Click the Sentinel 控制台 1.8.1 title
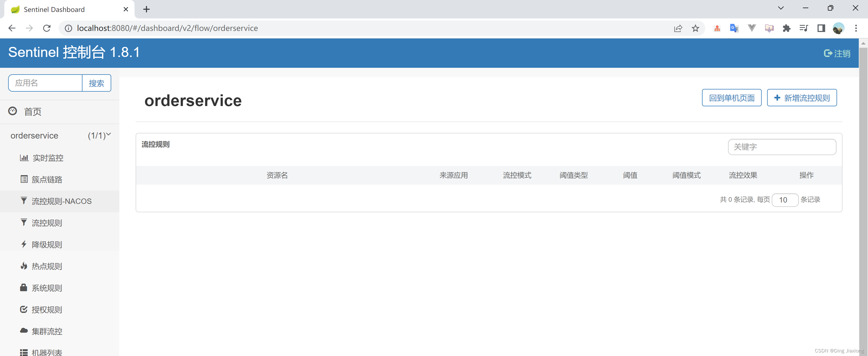This screenshot has height=356, width=868. tap(74, 52)
